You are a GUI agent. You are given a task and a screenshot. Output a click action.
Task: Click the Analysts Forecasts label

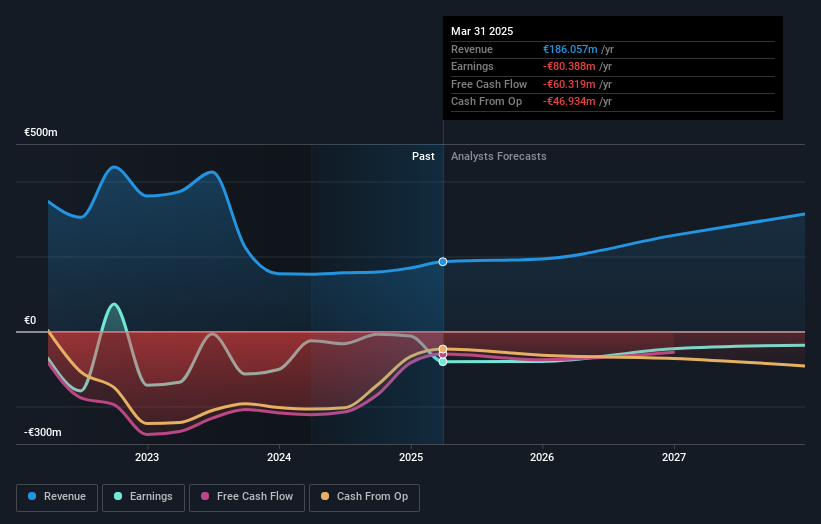[498, 157]
